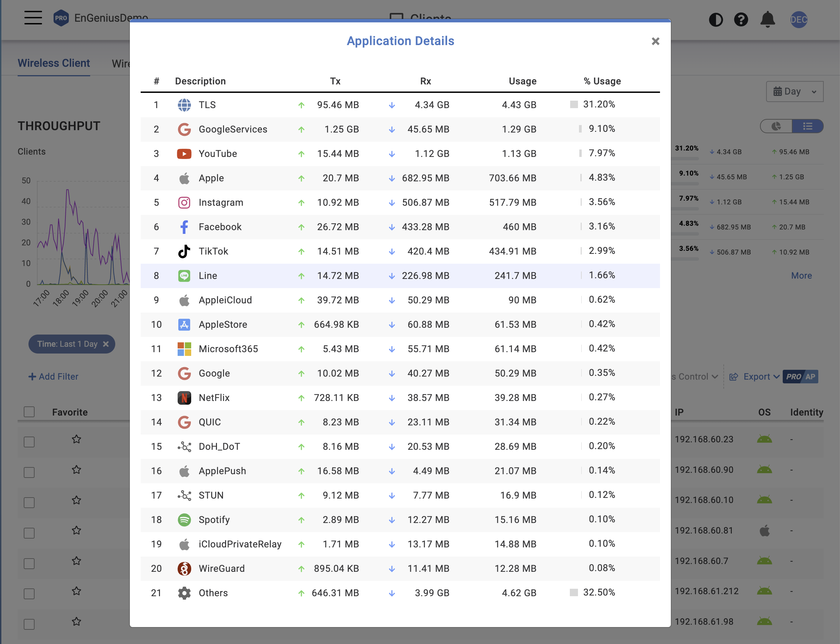Open the Day time range dropdown

tap(794, 92)
